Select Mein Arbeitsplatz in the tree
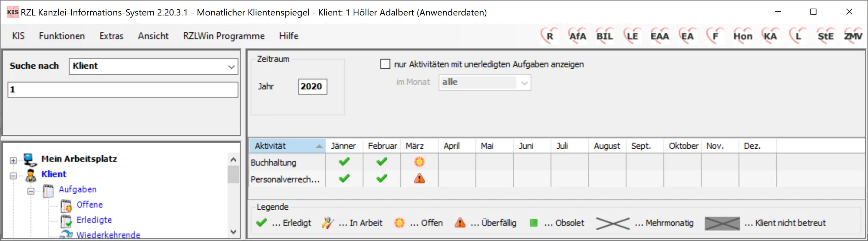The width and height of the screenshot is (868, 241). coord(79,159)
